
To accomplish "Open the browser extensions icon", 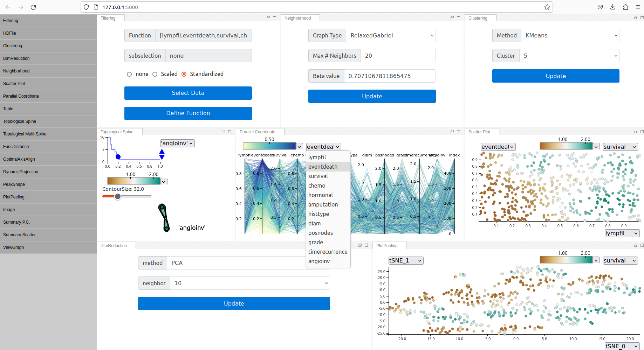I will 625,7.
